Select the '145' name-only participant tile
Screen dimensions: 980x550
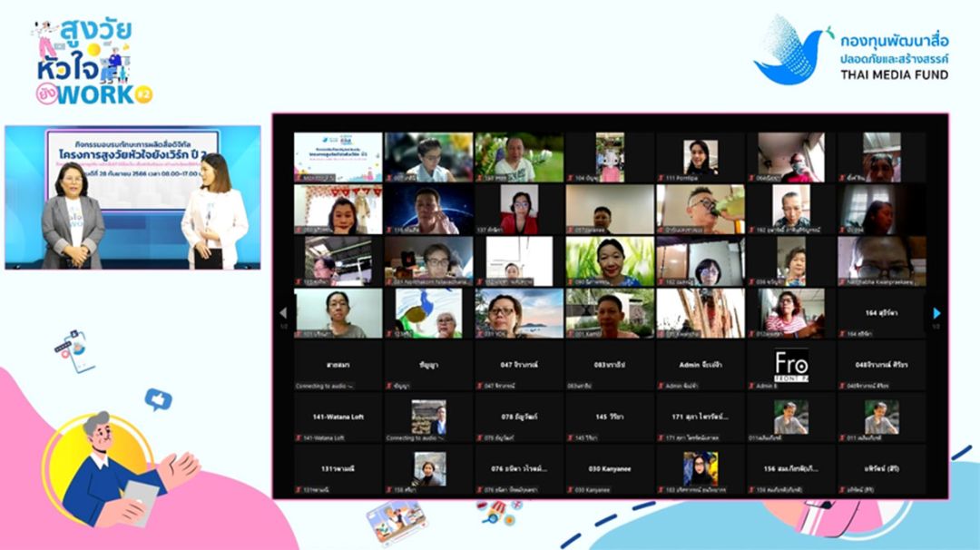point(610,417)
